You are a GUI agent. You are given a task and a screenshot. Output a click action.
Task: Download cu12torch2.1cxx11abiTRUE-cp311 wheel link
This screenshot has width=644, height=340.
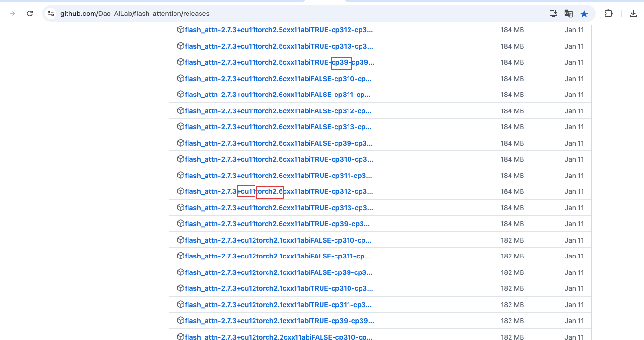point(278,305)
